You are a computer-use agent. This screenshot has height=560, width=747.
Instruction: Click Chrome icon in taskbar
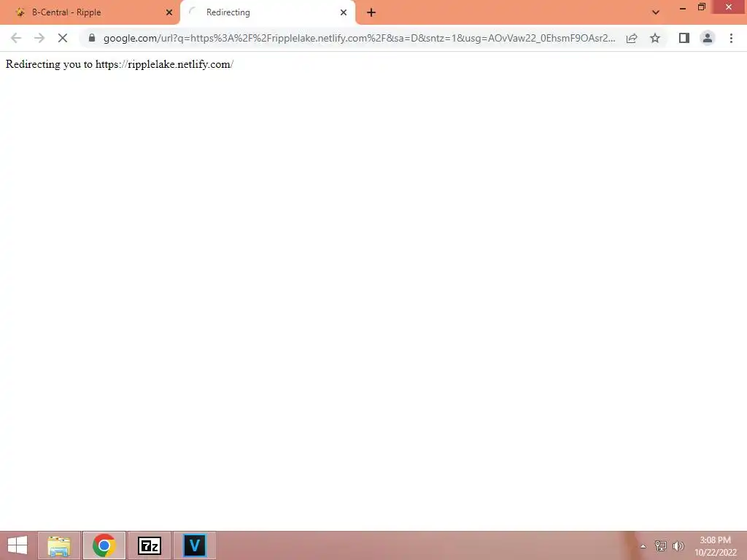(104, 545)
